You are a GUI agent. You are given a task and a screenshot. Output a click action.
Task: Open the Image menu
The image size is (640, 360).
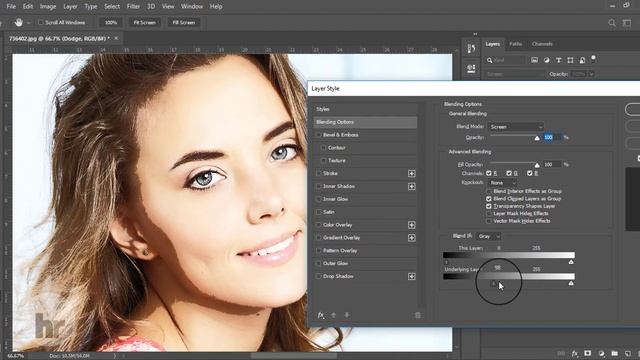(48, 7)
